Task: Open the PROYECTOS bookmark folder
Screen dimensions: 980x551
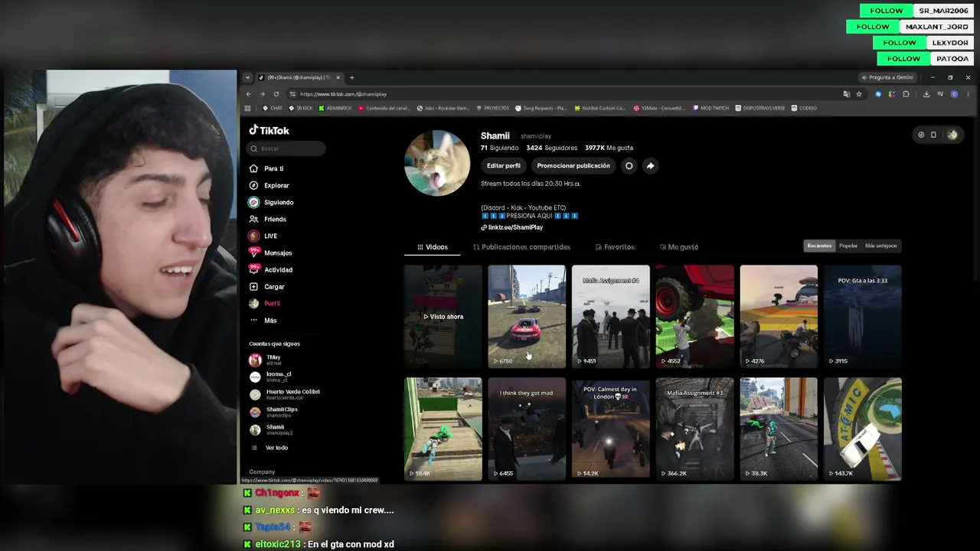Action: (x=492, y=108)
